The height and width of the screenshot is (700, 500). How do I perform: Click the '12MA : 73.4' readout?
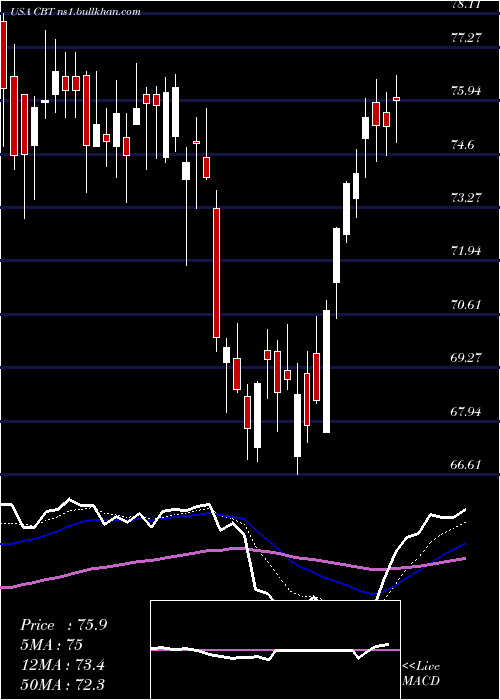point(62,665)
